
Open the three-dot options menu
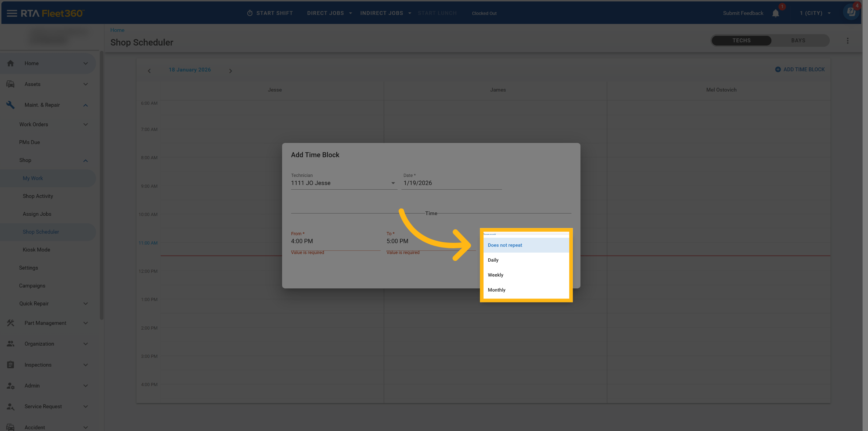click(847, 41)
